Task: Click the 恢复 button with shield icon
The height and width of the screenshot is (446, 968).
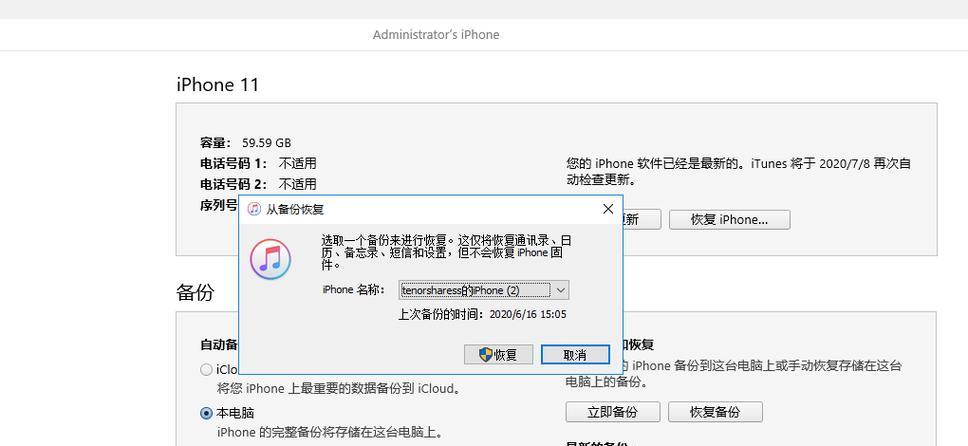Action: tap(498, 355)
